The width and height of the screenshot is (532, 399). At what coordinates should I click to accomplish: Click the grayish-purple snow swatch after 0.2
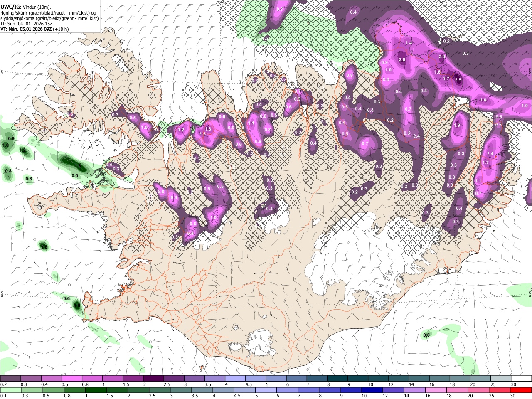(x=11, y=379)
